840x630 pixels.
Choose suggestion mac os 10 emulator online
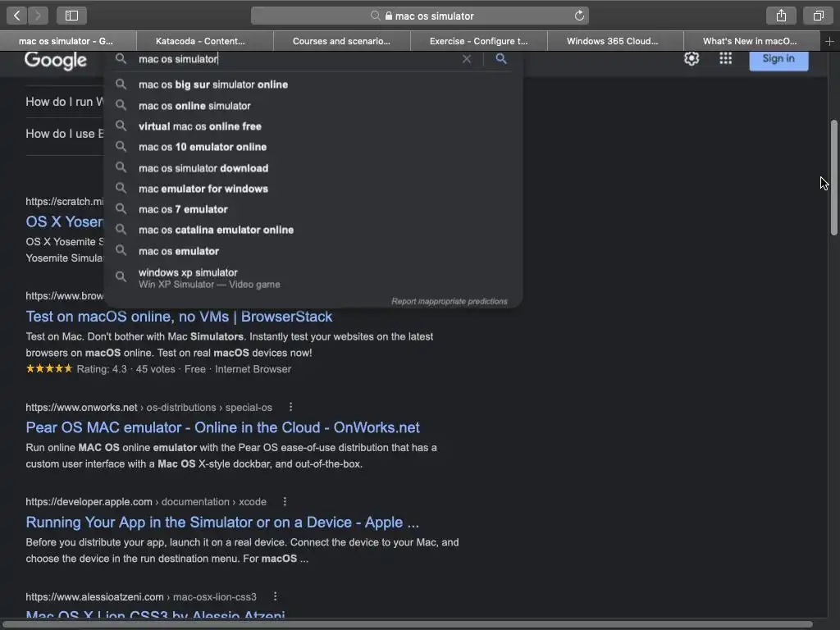(313, 147)
